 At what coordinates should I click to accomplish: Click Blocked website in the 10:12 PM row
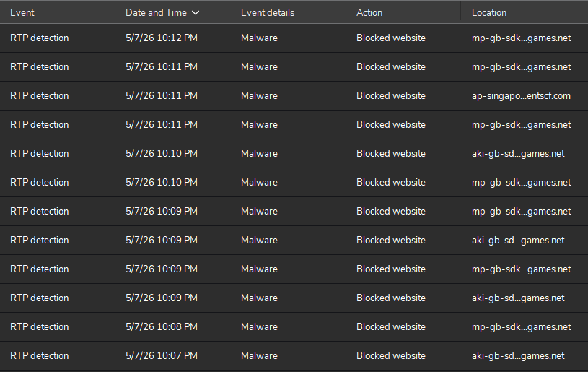[391, 38]
